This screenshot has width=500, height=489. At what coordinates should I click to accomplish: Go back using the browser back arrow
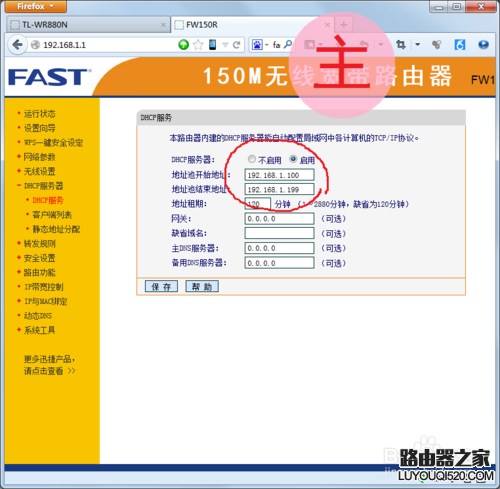pos(17,44)
